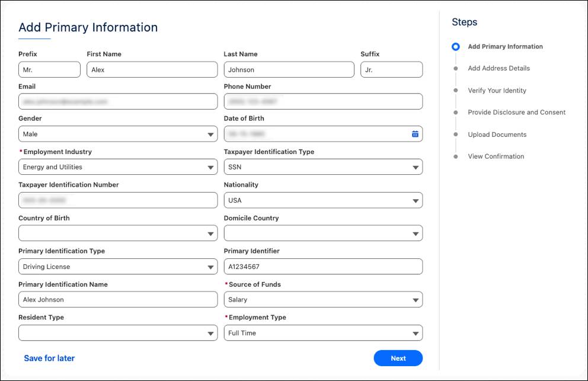Open the Taxpayer Identification Type dropdown
Screen dimensions: 588x381
(x=415, y=167)
